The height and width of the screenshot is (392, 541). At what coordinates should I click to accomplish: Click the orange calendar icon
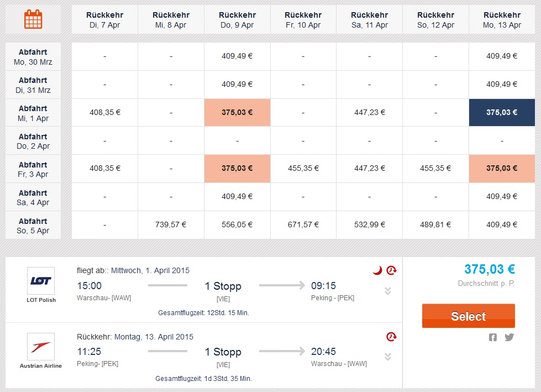point(33,19)
